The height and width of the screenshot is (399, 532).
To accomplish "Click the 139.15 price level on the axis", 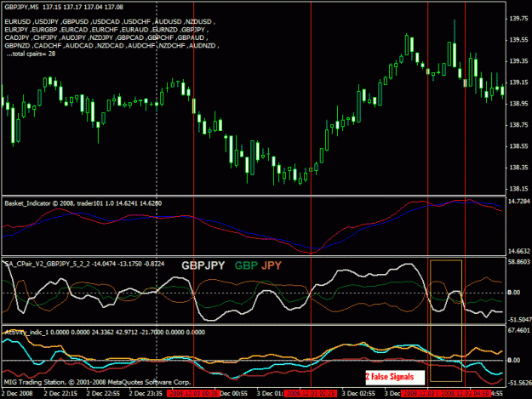I will 518,83.
